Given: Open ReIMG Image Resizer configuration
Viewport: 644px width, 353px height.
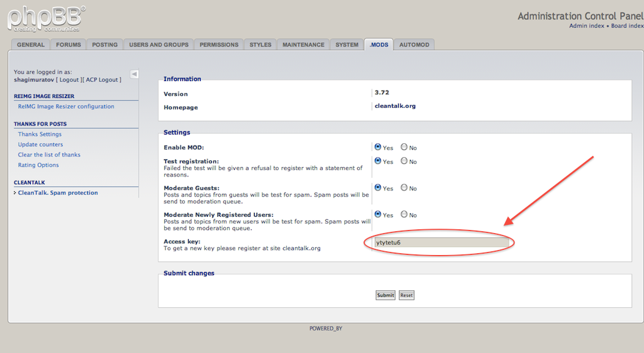Looking at the screenshot, I should [x=66, y=107].
